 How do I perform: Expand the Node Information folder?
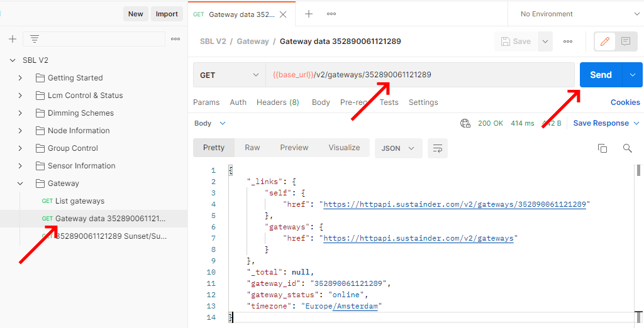20,131
